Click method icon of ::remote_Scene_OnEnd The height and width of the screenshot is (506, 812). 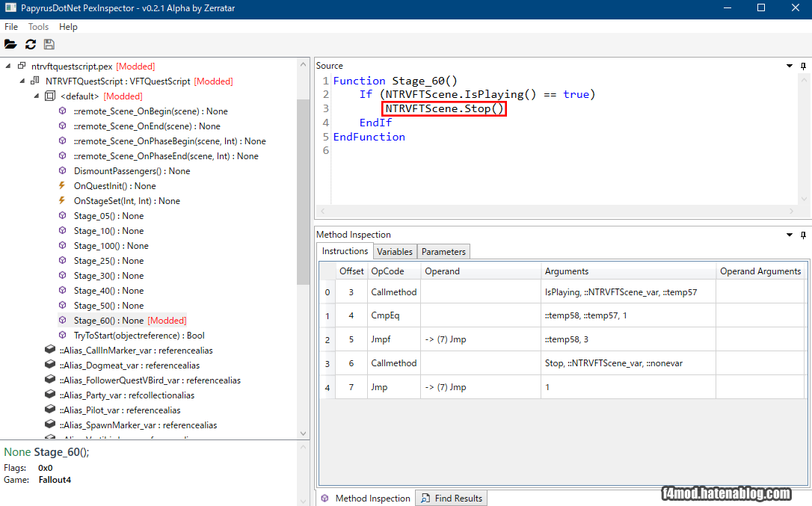pos(63,126)
